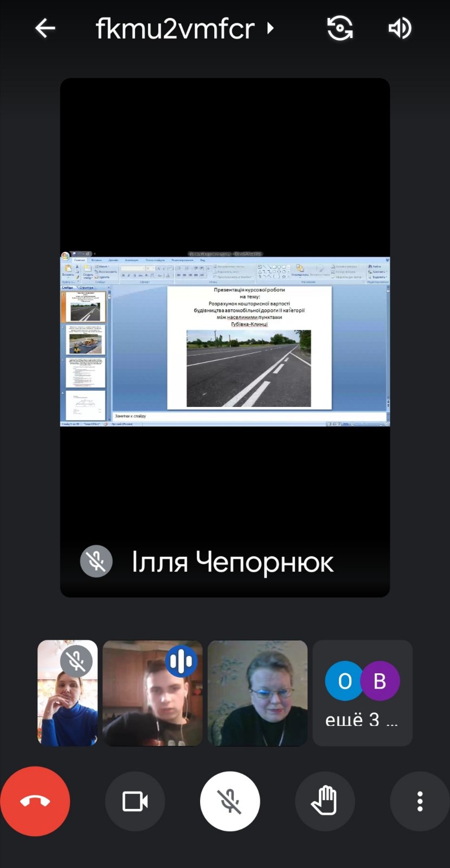Click the road photo on the shared slide
Screen dimensions: 450x868
249,368
